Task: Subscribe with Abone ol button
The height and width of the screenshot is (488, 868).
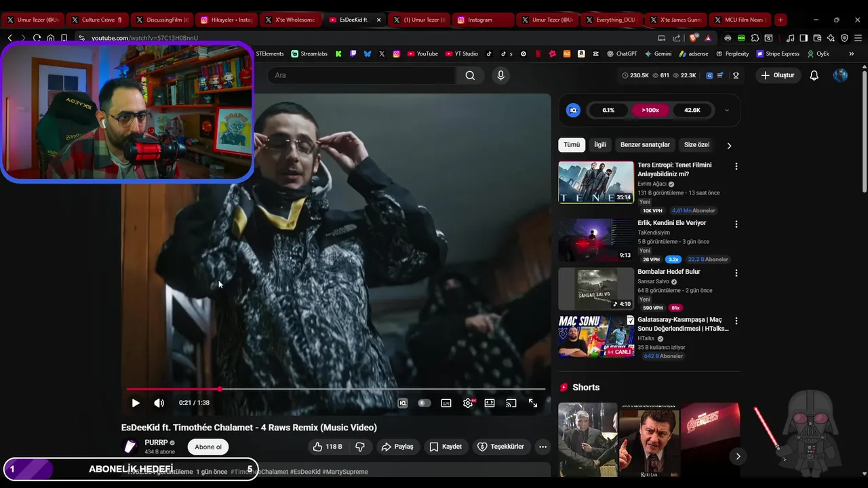Action: [x=208, y=447]
